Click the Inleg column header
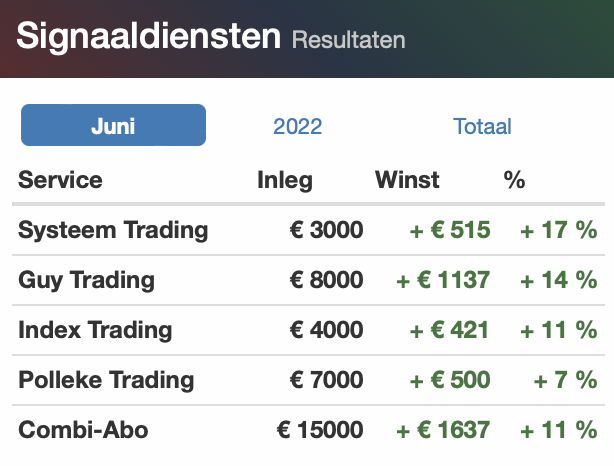This screenshot has height=466, width=614. tap(285, 180)
